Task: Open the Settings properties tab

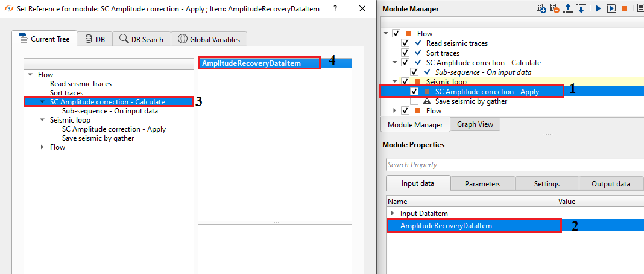Action: pyautogui.click(x=547, y=184)
